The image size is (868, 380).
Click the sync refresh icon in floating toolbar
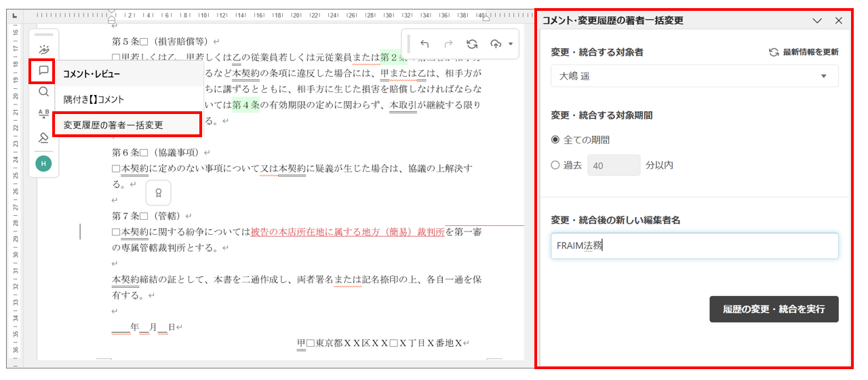point(472,44)
